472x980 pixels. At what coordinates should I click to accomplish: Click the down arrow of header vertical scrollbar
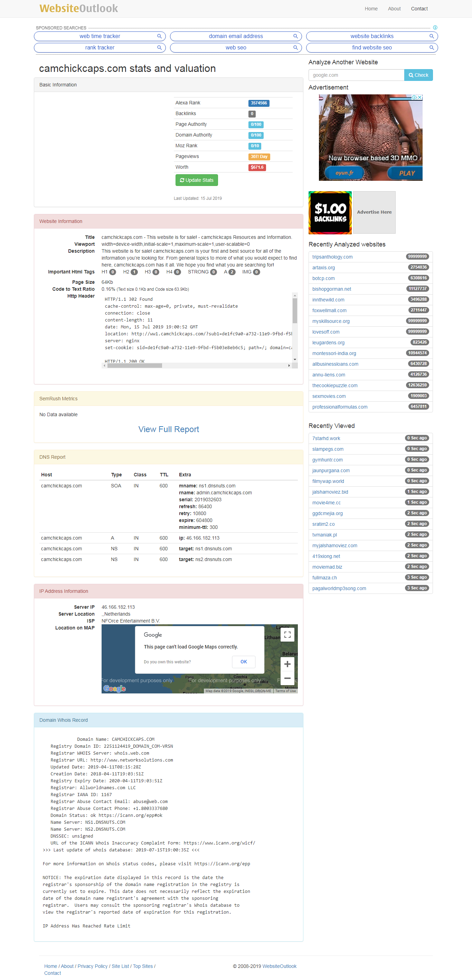(x=295, y=360)
